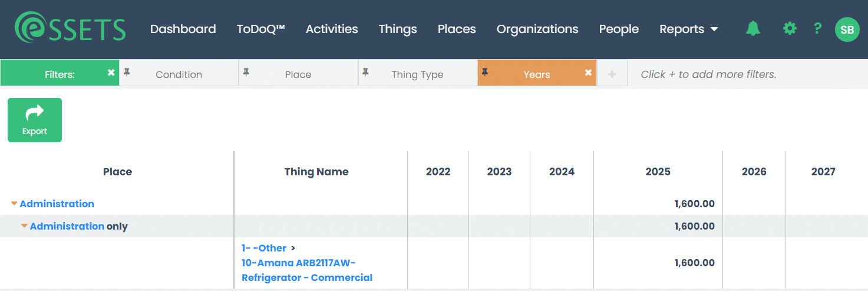Click the 2023 column header
This screenshot has height=291, width=868.
[499, 172]
